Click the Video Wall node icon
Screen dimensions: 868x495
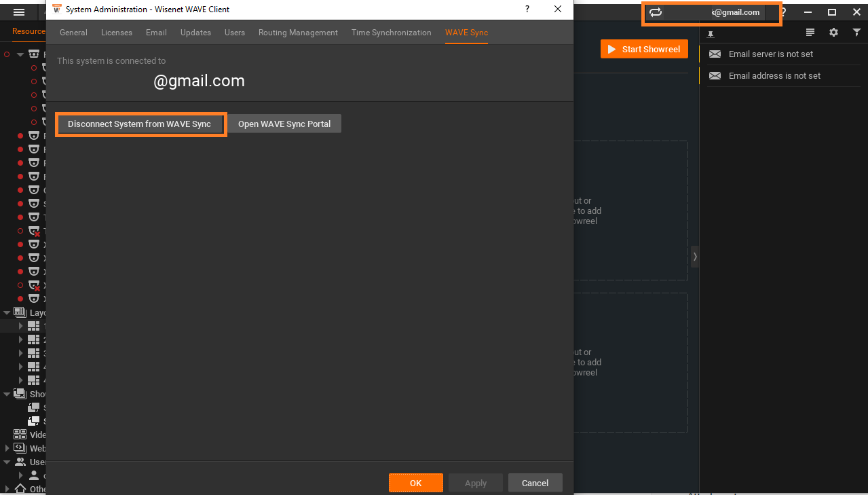click(x=20, y=435)
